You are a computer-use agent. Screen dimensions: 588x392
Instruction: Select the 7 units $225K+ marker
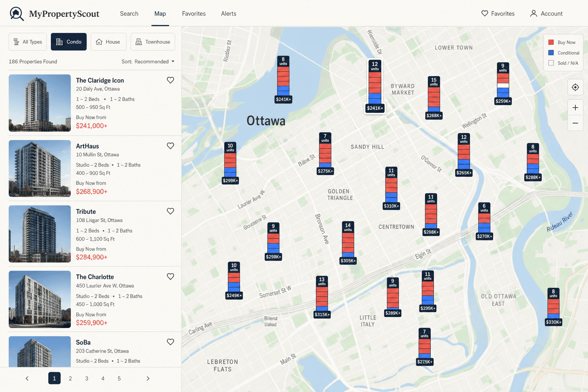click(x=425, y=347)
